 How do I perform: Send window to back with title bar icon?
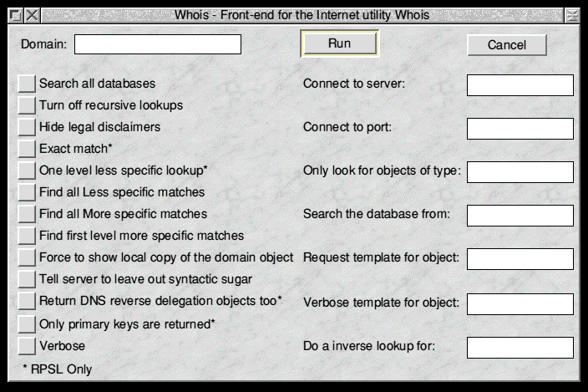pyautogui.click(x=16, y=15)
